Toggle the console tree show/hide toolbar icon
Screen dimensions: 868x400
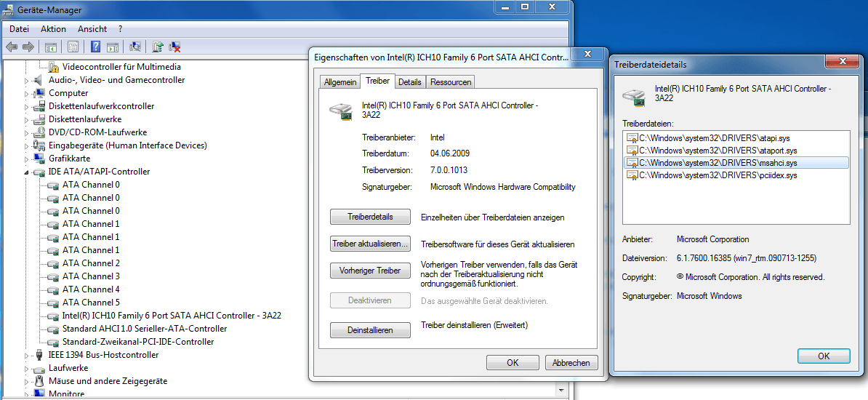coord(51,47)
